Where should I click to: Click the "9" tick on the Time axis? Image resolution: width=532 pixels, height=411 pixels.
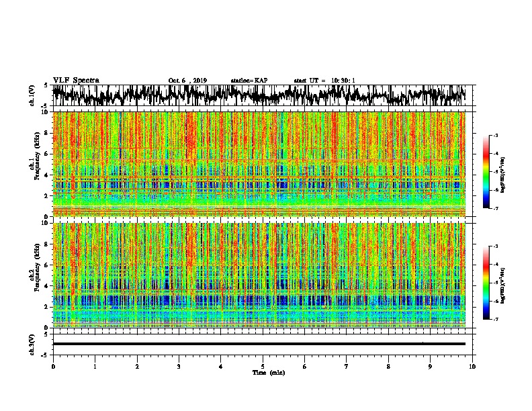[x=430, y=366]
